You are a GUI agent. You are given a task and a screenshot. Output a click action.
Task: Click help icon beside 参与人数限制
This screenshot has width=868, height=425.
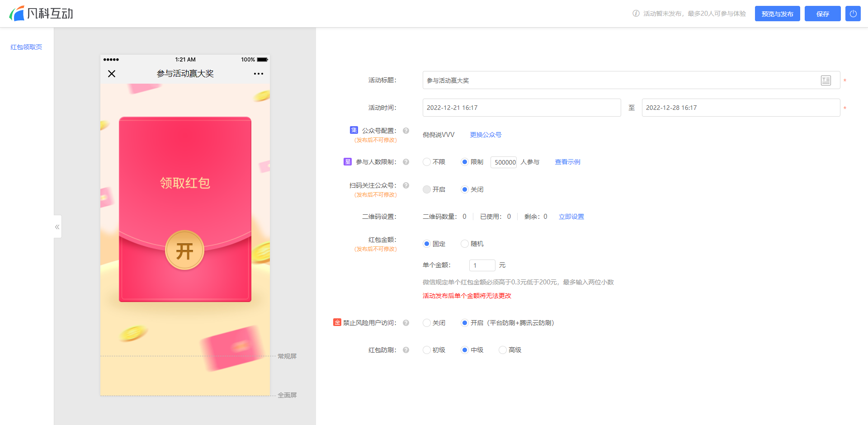coord(406,162)
